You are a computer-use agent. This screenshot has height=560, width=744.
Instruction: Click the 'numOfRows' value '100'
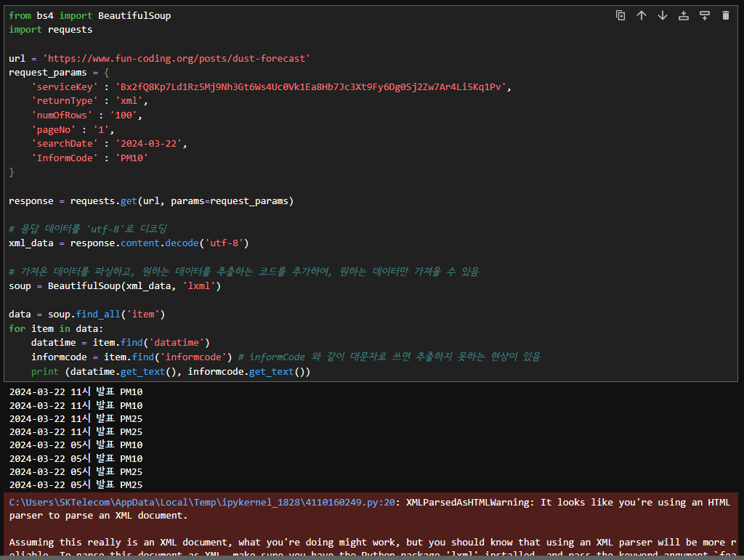124,115
